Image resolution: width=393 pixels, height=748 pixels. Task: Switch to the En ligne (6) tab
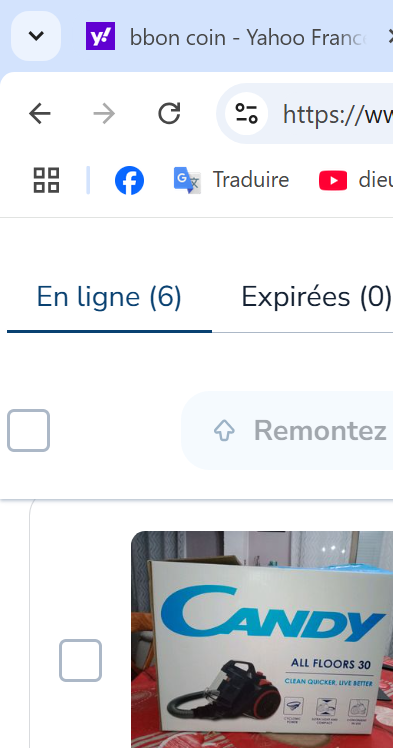click(109, 297)
